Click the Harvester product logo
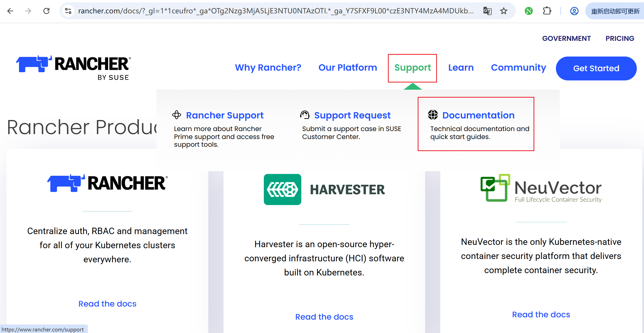 point(324,189)
